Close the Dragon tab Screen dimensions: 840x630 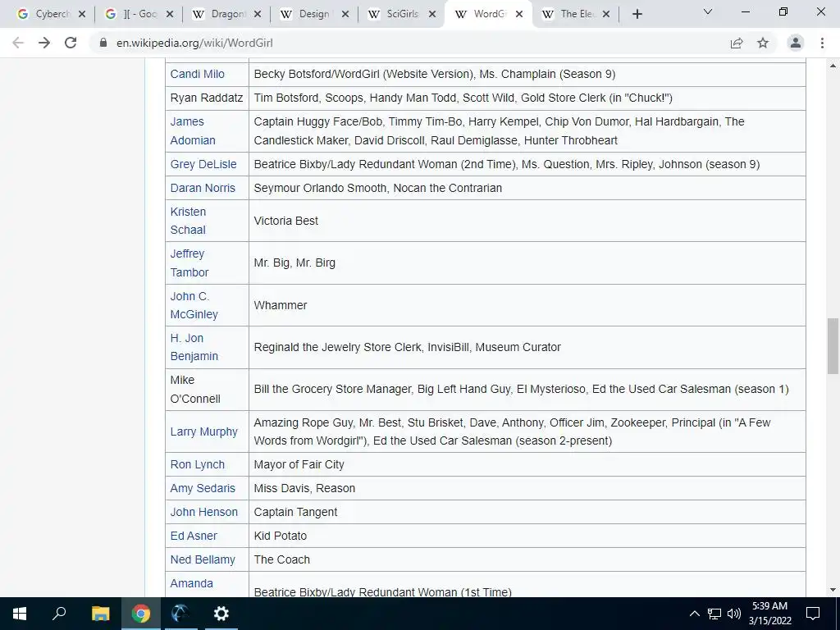tap(258, 15)
